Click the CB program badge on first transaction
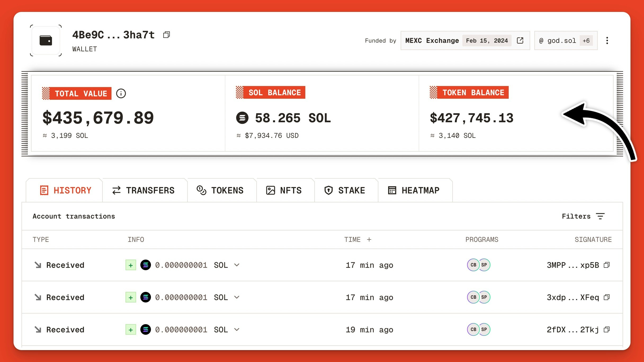Viewport: 644px width, 362px height. [x=473, y=265]
